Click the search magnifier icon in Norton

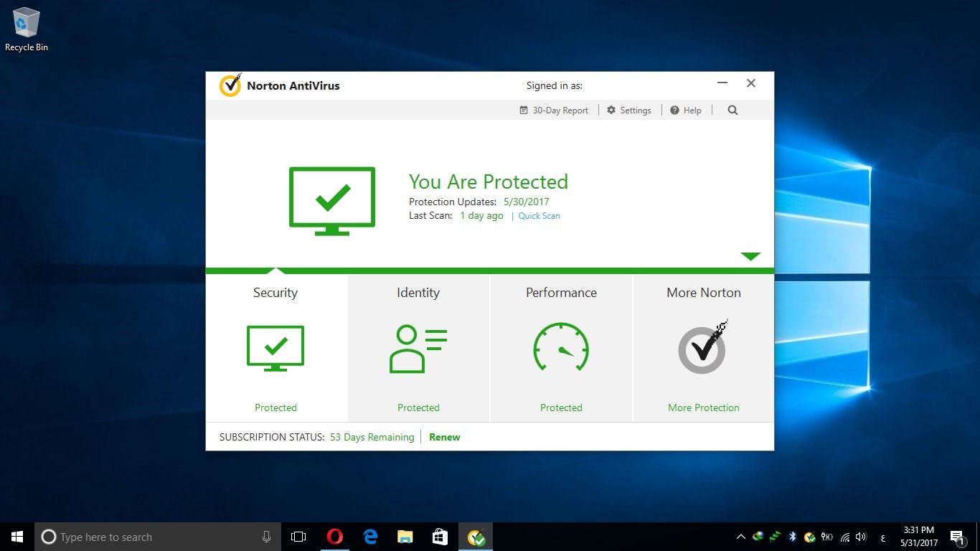pyautogui.click(x=732, y=110)
